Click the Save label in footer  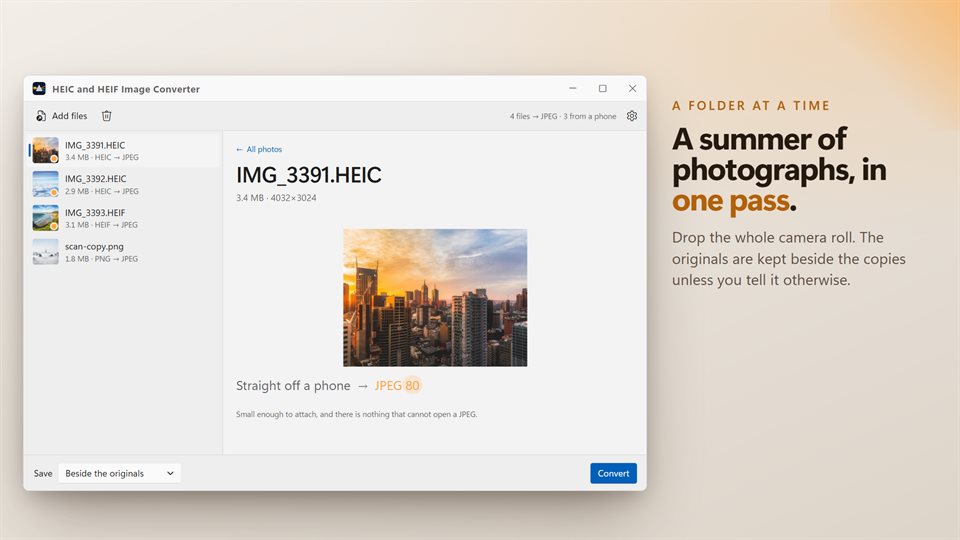pos(43,473)
